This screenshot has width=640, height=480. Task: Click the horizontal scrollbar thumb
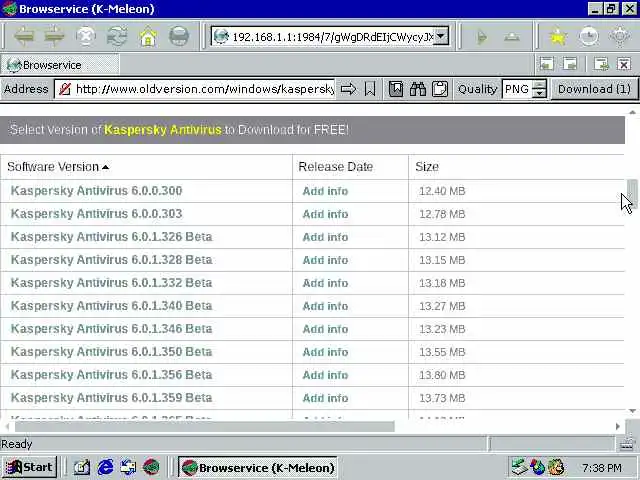(x=204, y=427)
